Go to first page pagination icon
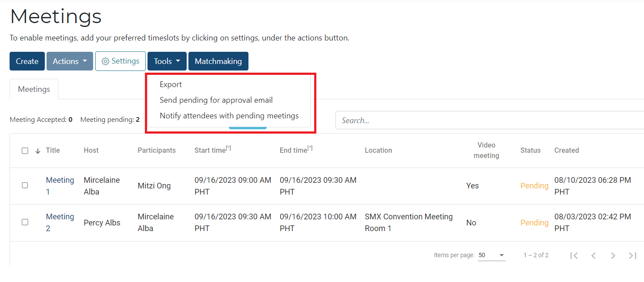Viewport: 644px width, 282px height. coord(574,255)
